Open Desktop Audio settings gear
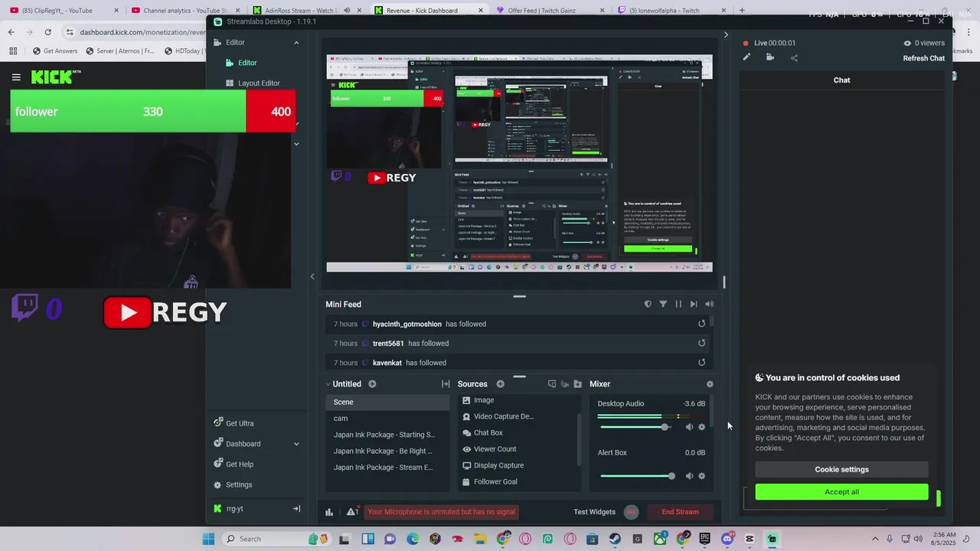 (x=702, y=427)
